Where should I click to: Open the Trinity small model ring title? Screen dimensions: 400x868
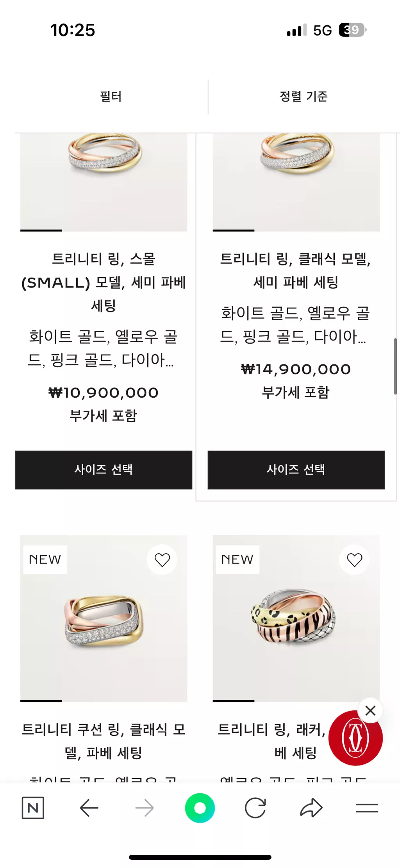(x=104, y=282)
